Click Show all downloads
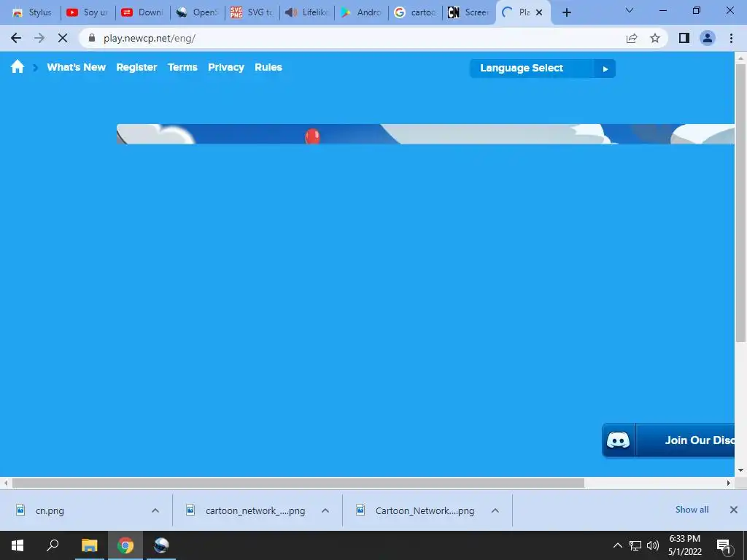The width and height of the screenshot is (747, 560). (x=692, y=510)
